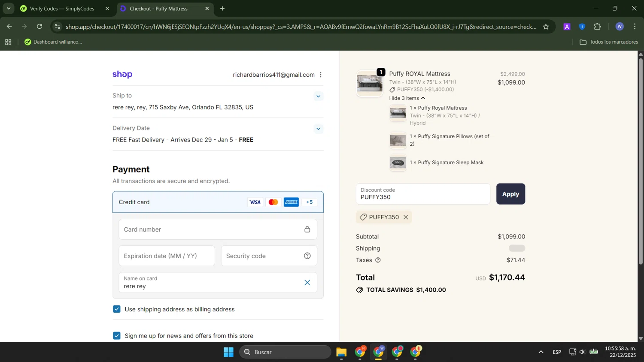
Task: Open File Explorer from taskbar
Action: coord(341,352)
